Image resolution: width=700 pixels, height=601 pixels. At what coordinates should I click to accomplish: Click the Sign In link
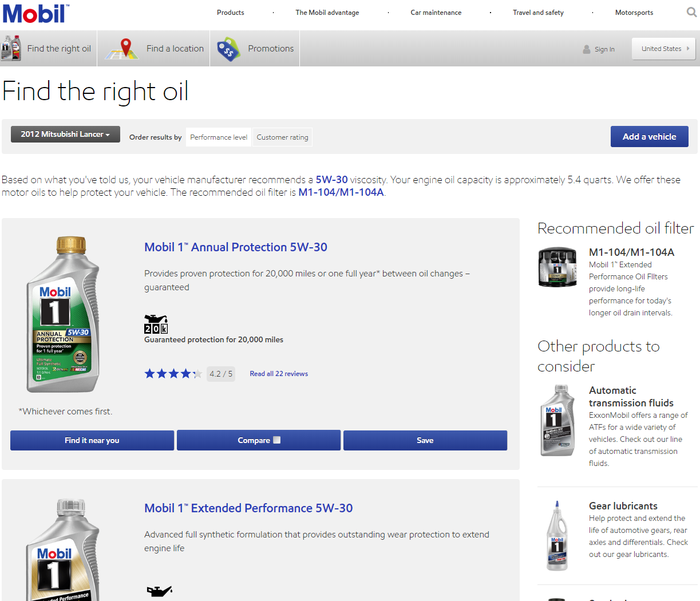[x=604, y=49]
